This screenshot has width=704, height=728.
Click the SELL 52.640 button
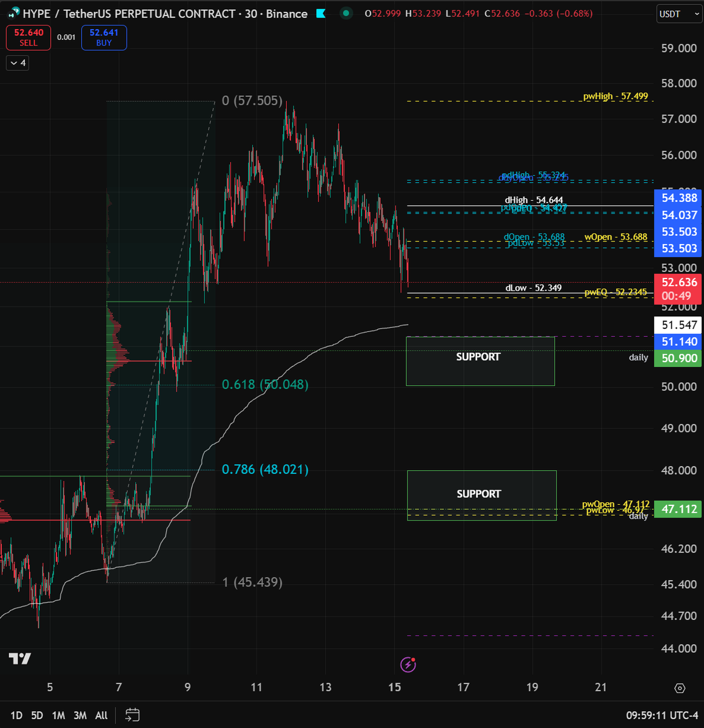(x=28, y=38)
